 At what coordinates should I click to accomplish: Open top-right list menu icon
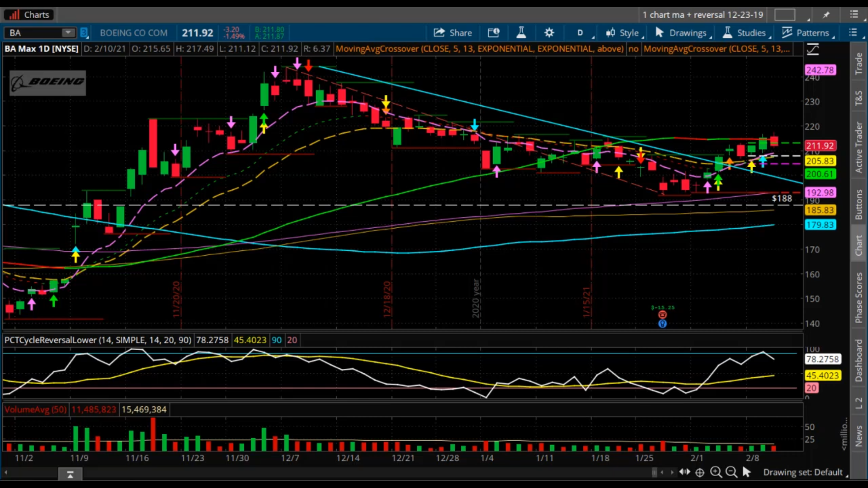point(854,14)
